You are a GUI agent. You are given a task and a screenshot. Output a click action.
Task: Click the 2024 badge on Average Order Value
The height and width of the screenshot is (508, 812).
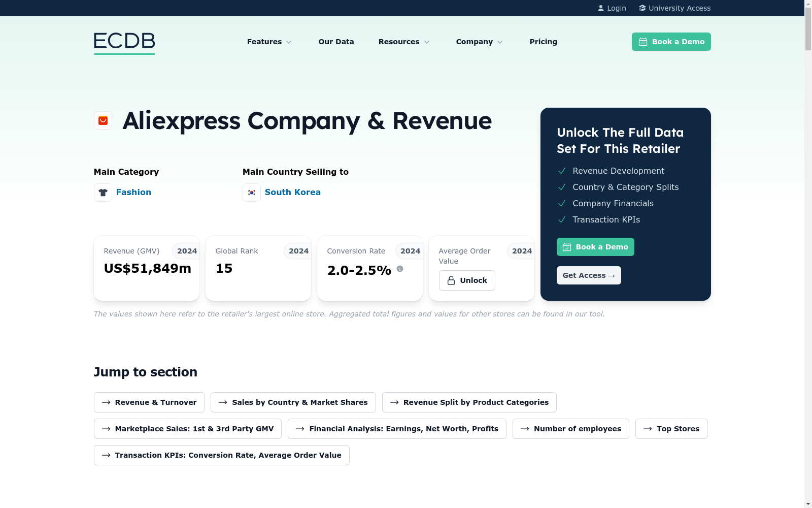pos(521,251)
